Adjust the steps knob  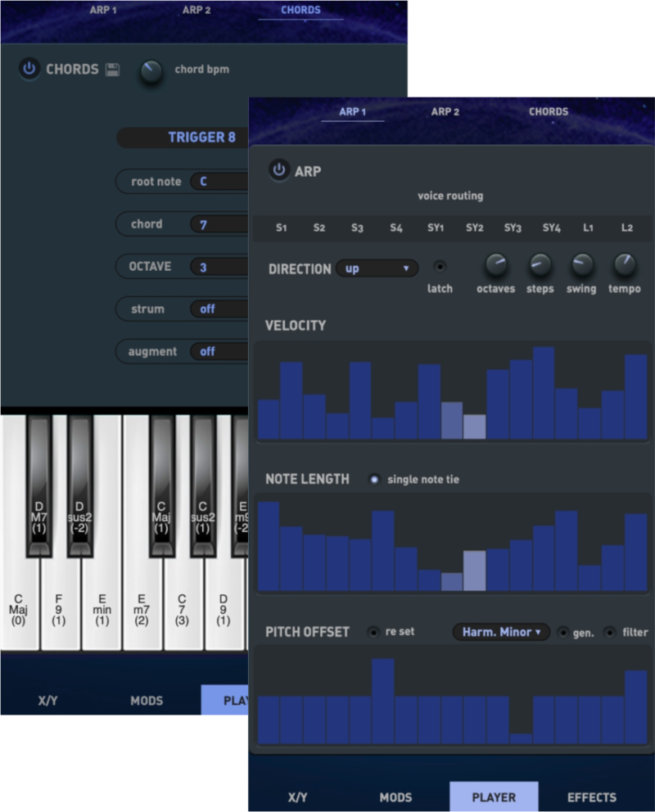click(x=540, y=265)
